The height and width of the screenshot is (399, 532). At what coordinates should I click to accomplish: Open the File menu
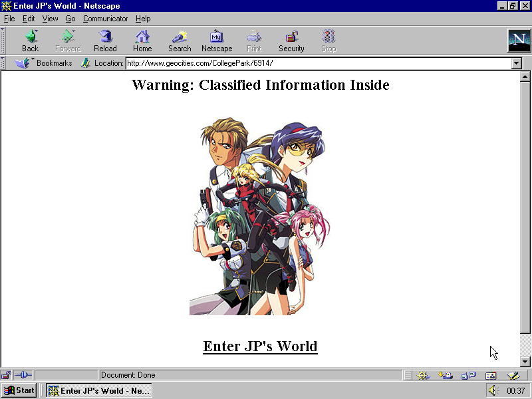tap(9, 19)
